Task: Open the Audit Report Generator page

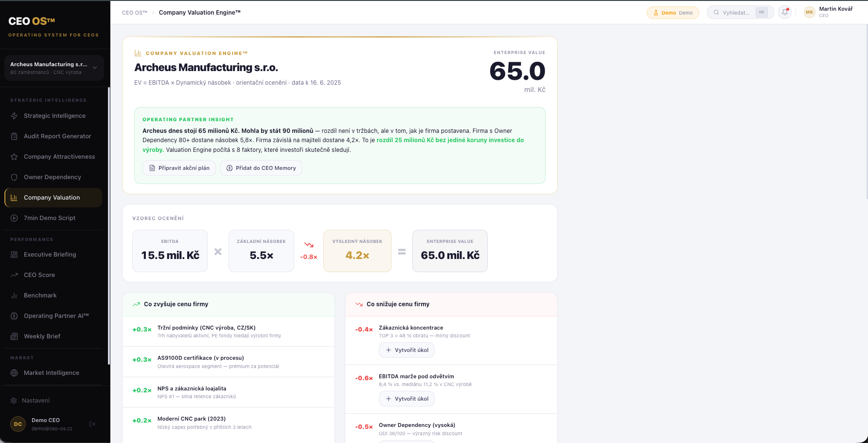Action: pyautogui.click(x=53, y=136)
